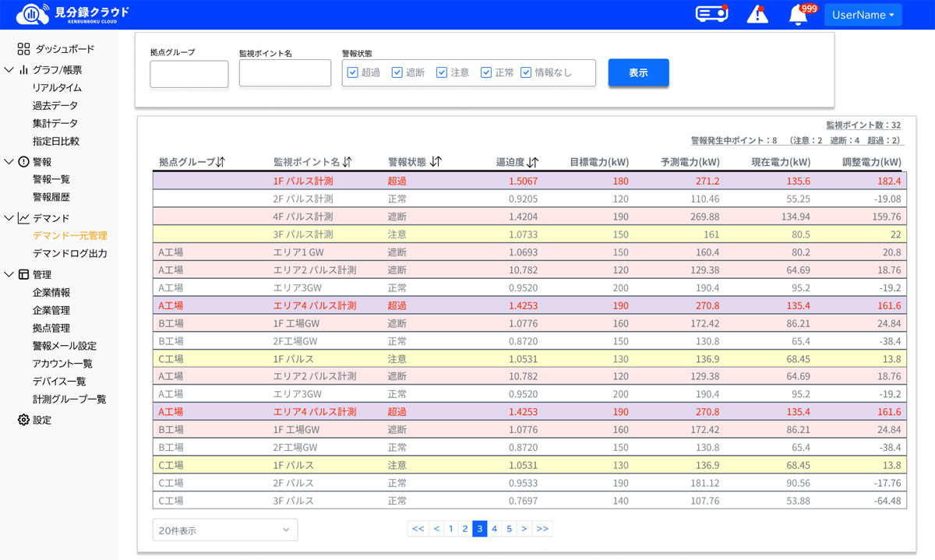
Task: Click the 監視ポイント名 input field
Action: coord(285,73)
